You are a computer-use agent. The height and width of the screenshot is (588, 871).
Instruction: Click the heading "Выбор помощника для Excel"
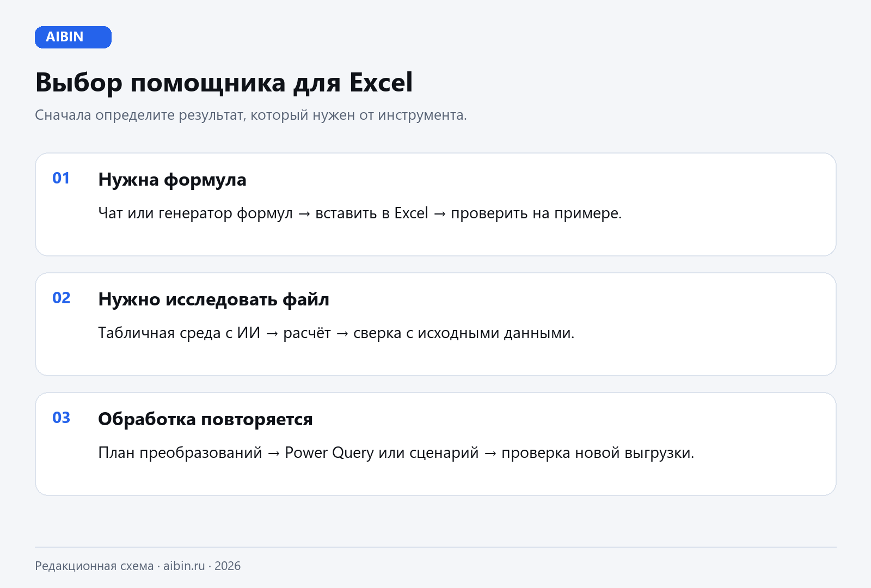pyautogui.click(x=224, y=83)
